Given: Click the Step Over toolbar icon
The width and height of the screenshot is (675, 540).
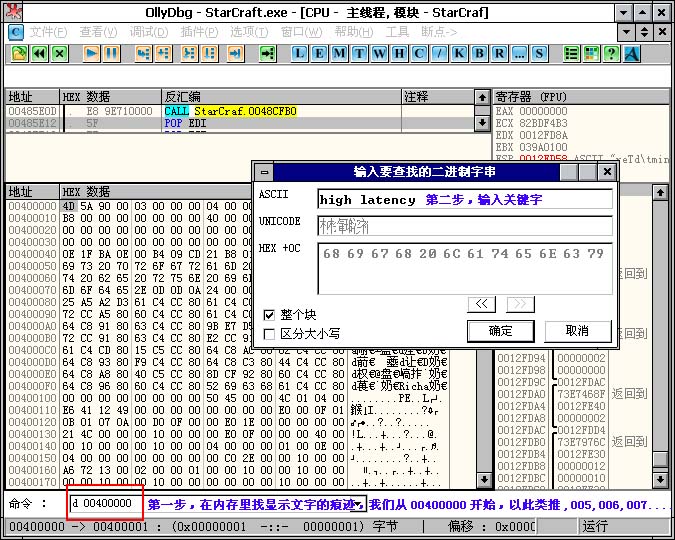Looking at the screenshot, I should coord(164,54).
